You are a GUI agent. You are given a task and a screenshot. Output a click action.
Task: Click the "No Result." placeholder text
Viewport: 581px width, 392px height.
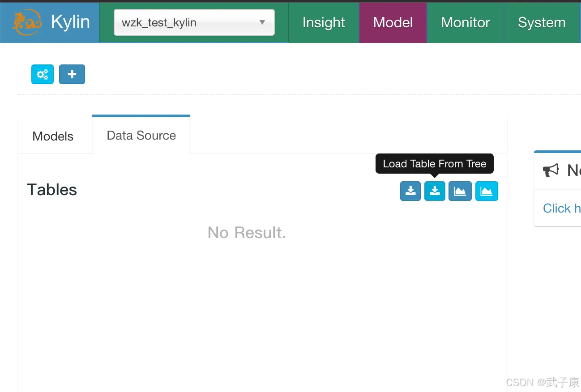coord(247,233)
